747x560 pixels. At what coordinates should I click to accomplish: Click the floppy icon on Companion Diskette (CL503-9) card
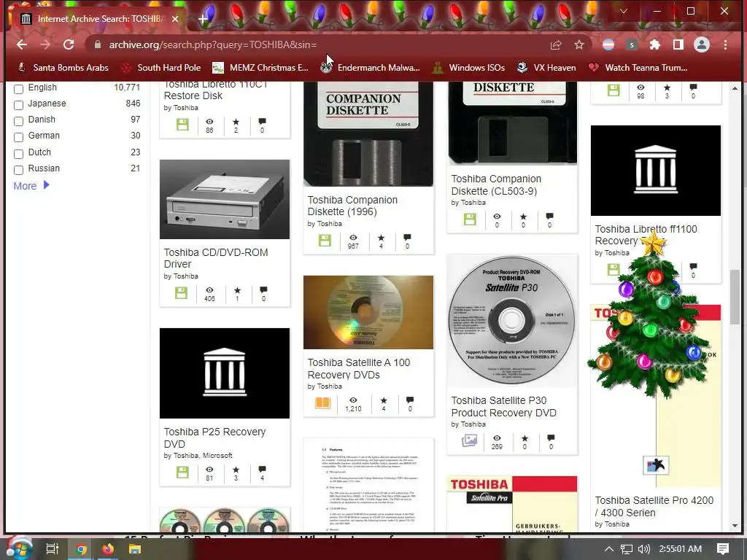(470, 219)
